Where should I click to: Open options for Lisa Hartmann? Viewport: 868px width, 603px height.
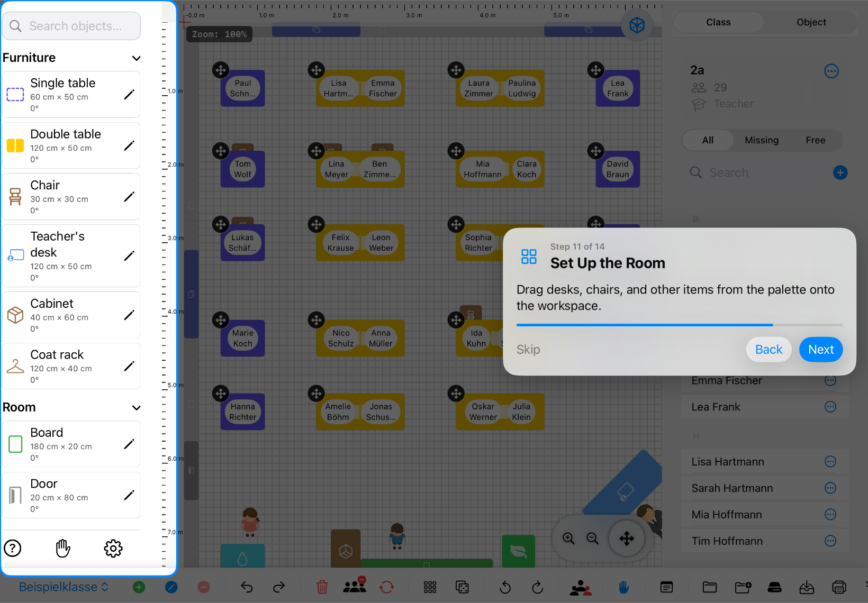coord(830,462)
